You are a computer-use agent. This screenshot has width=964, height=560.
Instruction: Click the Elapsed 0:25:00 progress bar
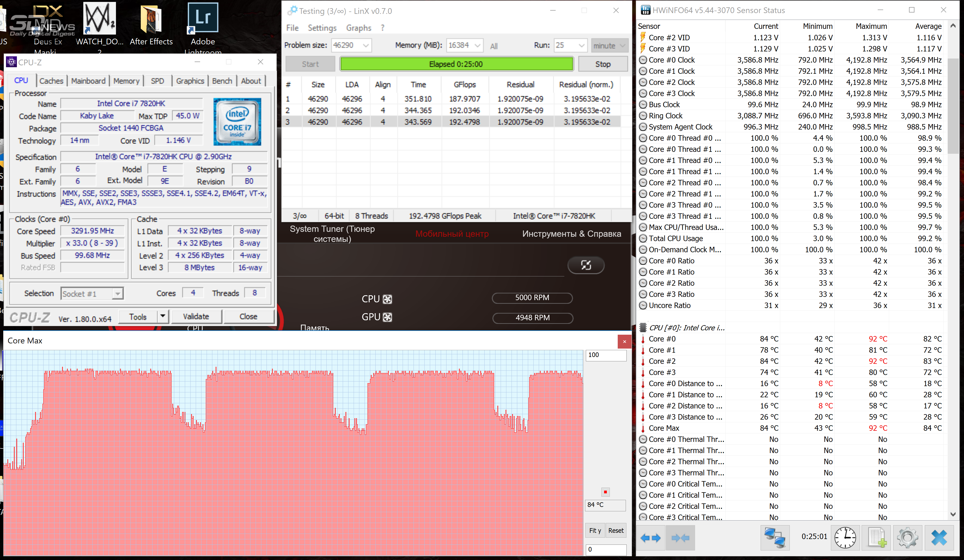coord(456,64)
